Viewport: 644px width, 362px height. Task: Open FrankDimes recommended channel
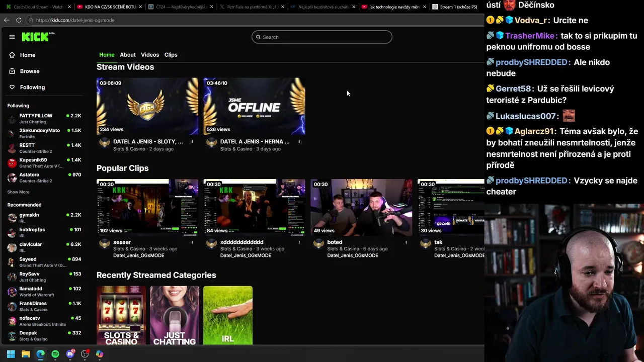(x=44, y=306)
